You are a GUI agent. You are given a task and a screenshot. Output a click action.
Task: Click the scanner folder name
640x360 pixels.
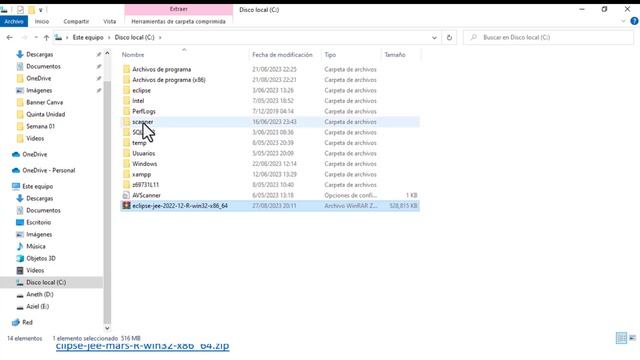pos(142,122)
